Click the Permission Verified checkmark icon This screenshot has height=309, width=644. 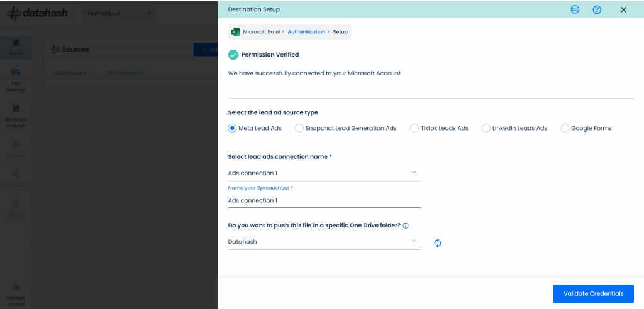coord(233,55)
